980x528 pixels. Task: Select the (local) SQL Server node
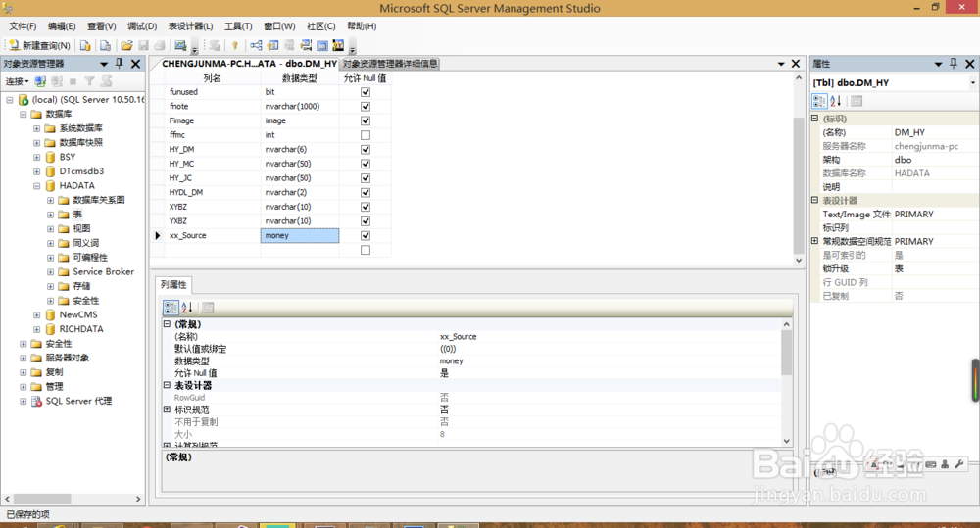87,99
